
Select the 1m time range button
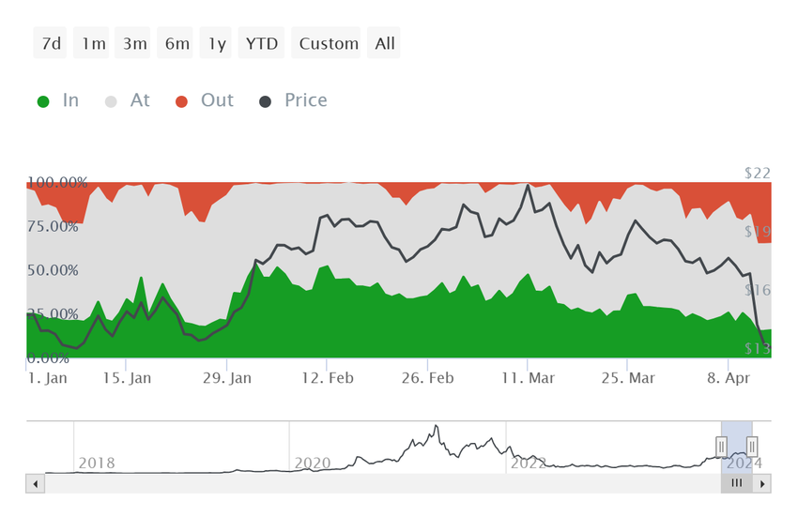(91, 43)
